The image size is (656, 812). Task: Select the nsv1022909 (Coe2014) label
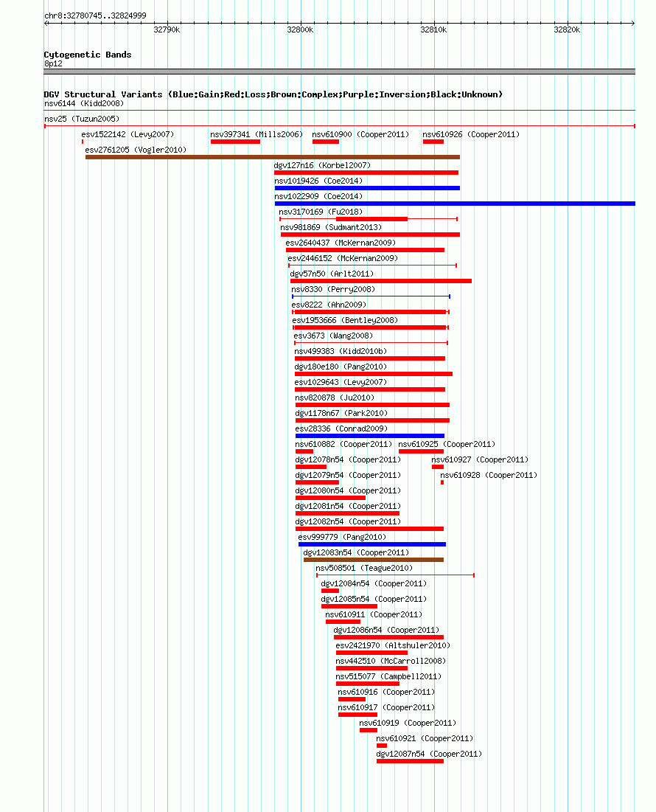click(318, 197)
